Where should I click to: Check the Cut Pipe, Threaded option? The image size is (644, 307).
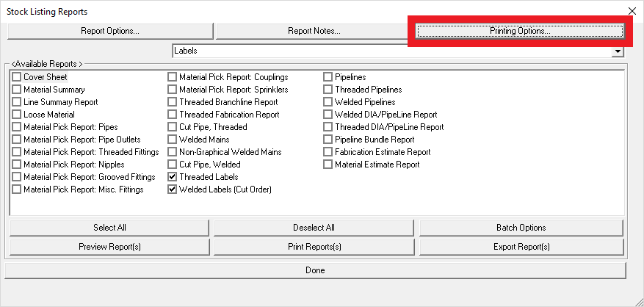click(172, 127)
